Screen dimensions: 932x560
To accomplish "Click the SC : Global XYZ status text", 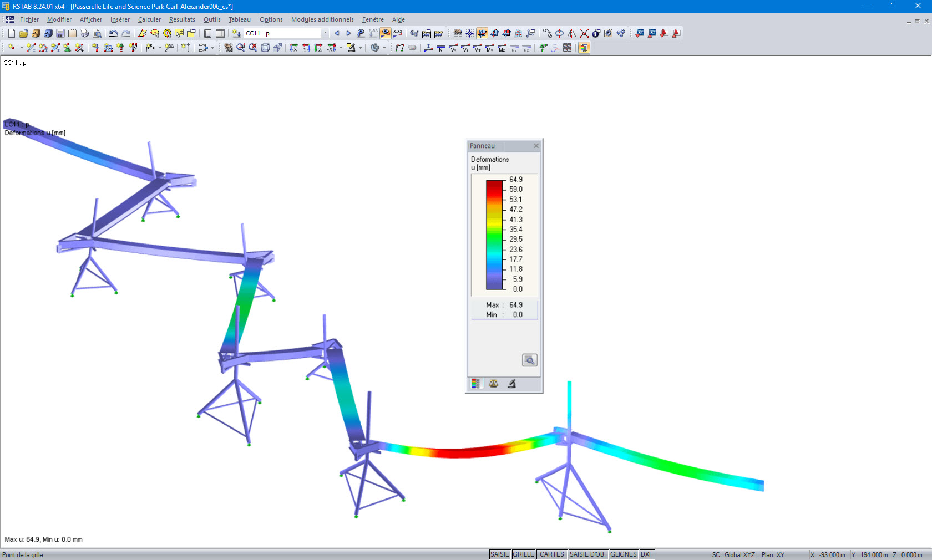I will [733, 555].
